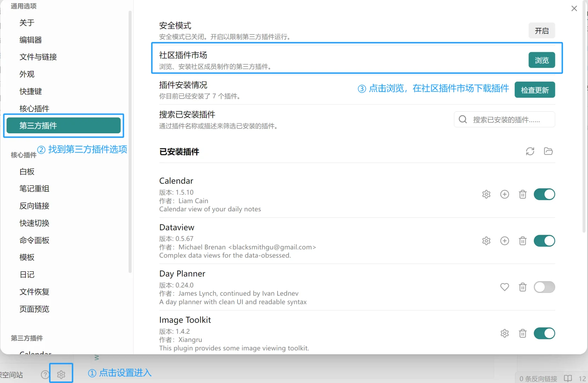Favorite the Day Planner plugin heart icon
This screenshot has width=588, height=383.
click(504, 287)
